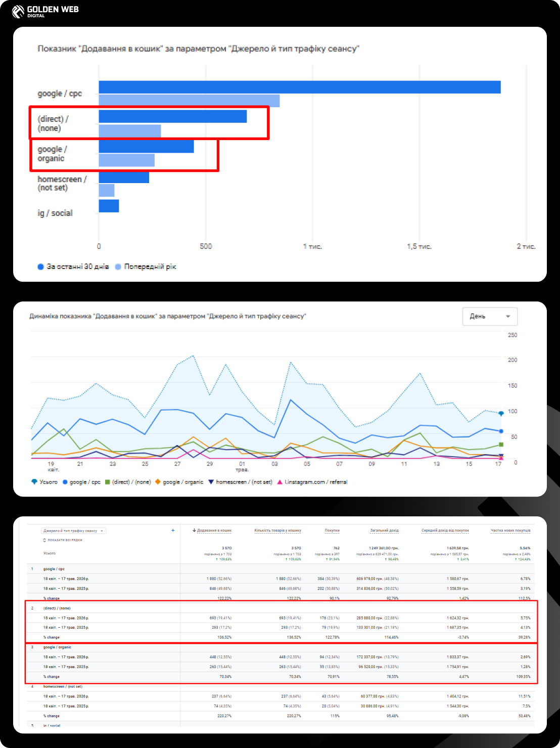Toggle 'google / organic' series in line chart legend

179,482
